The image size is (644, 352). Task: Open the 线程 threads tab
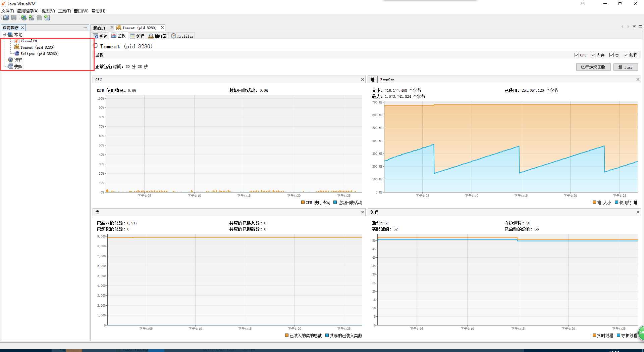point(137,36)
